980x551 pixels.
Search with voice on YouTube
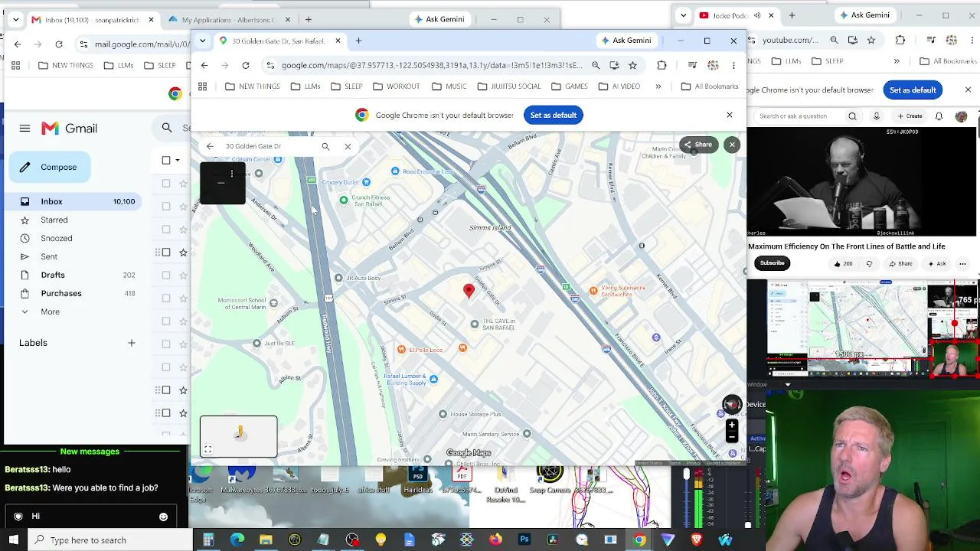point(877,116)
